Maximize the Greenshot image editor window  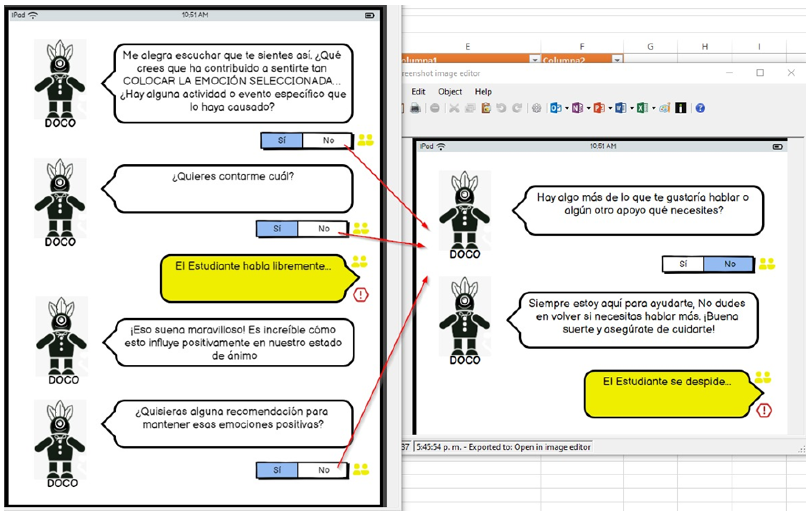(760, 73)
